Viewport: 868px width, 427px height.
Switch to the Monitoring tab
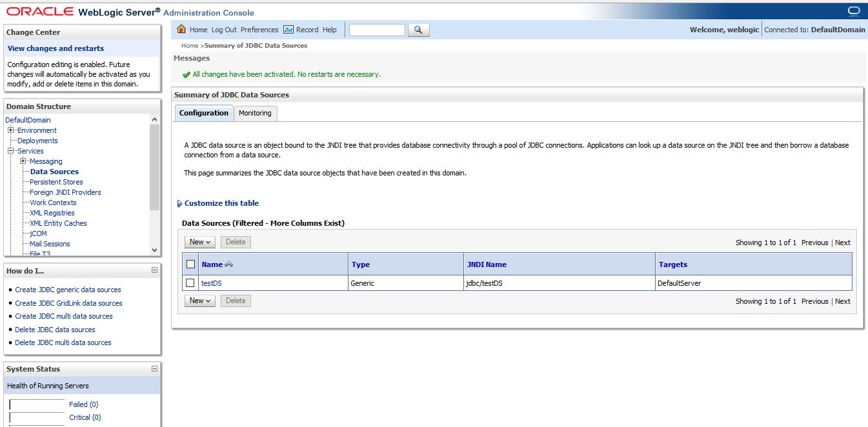[255, 113]
